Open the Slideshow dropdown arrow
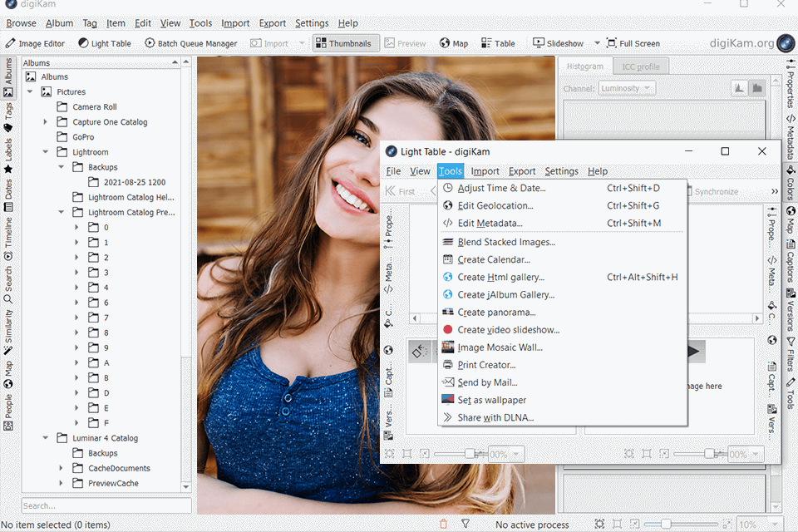The image size is (798, 532). [x=596, y=43]
